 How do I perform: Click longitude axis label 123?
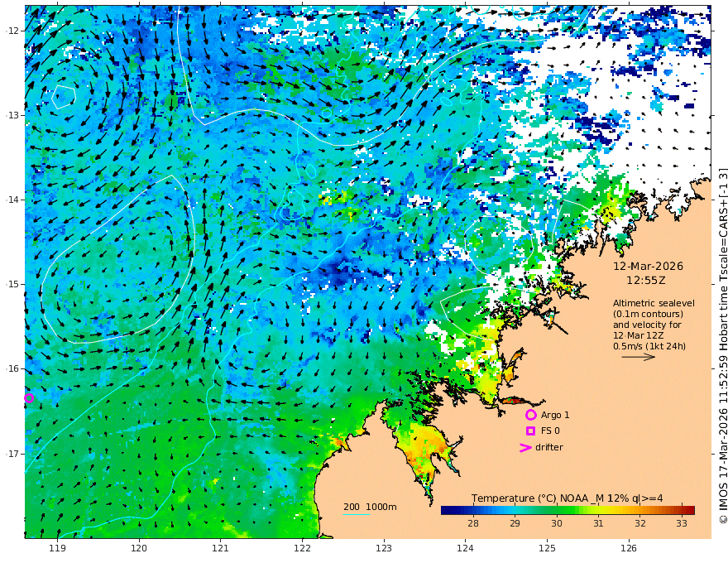pyautogui.click(x=384, y=549)
